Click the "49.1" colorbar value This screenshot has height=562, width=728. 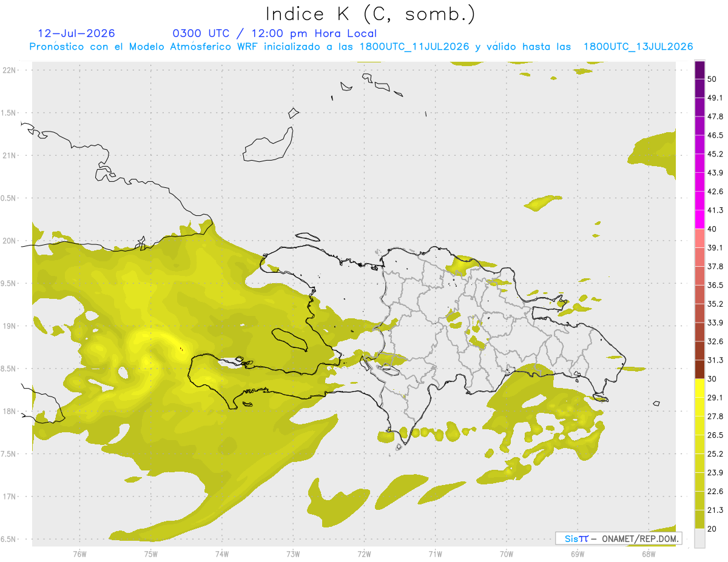click(x=716, y=98)
